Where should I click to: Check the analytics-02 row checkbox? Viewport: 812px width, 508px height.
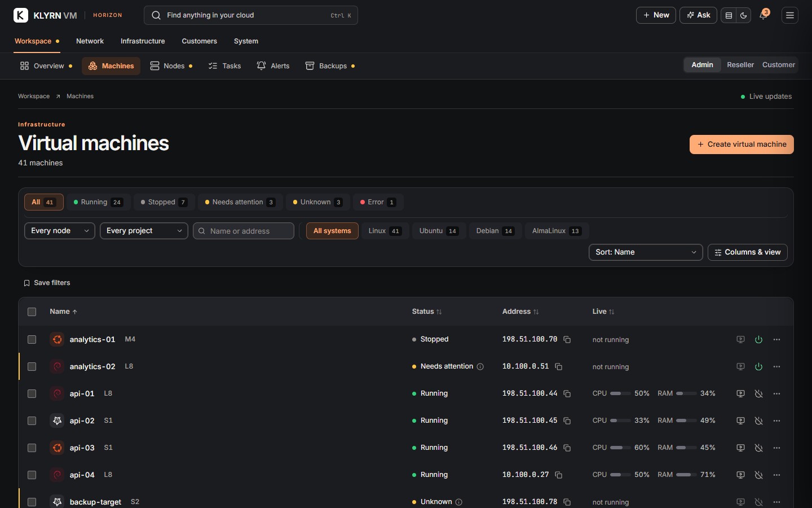tap(32, 367)
